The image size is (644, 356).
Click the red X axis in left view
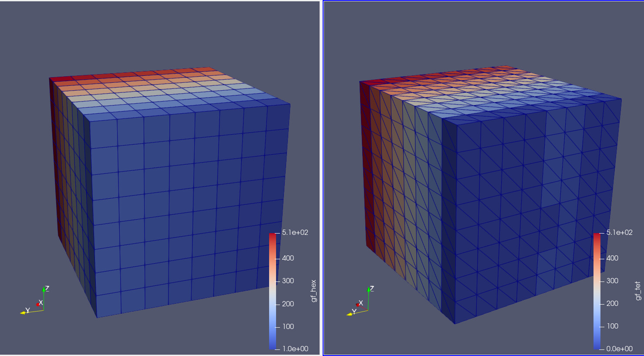pos(40,303)
